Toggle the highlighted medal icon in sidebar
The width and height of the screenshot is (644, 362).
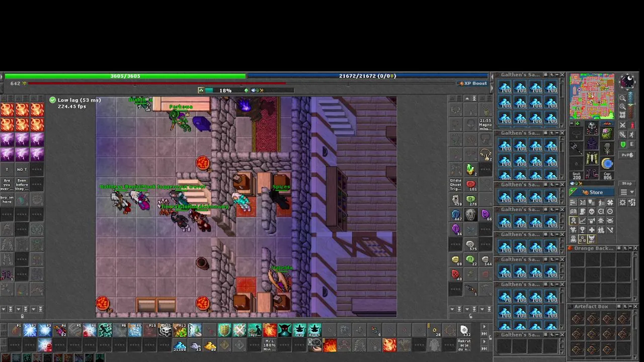coord(573,220)
